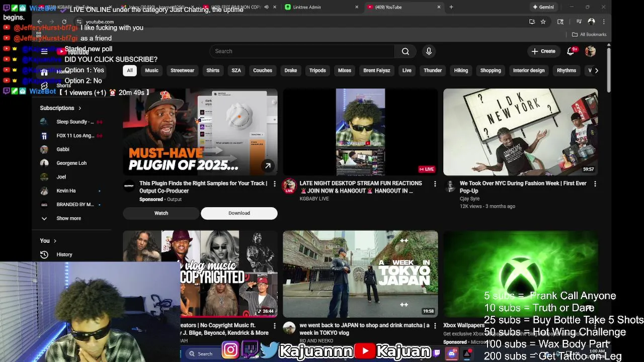Expand the Subscriptions section chevron
This screenshot has height=362, width=644.
(79, 108)
